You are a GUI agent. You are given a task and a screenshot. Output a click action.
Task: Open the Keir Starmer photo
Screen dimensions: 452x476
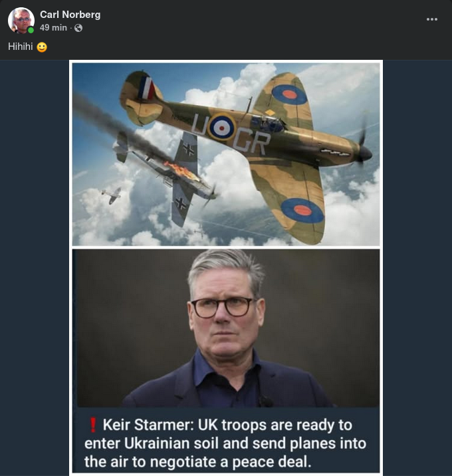tap(226, 327)
